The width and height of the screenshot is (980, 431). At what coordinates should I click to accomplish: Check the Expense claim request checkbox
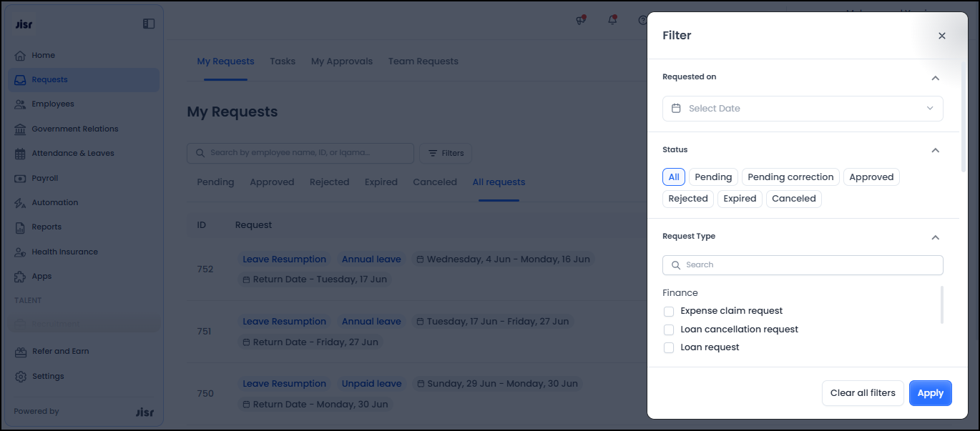(x=669, y=312)
